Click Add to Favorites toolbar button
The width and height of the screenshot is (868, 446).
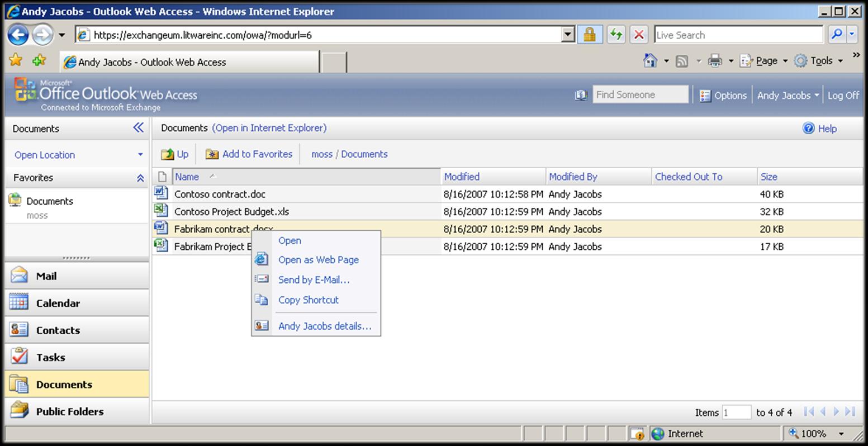[x=249, y=154]
